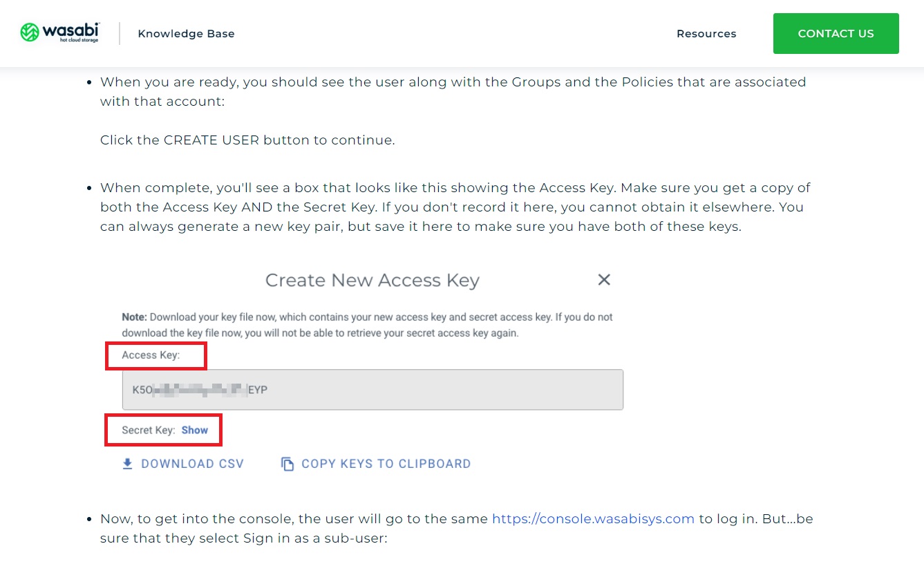
Task: Click the Wasabi leaf logo icon
Action: tap(30, 32)
